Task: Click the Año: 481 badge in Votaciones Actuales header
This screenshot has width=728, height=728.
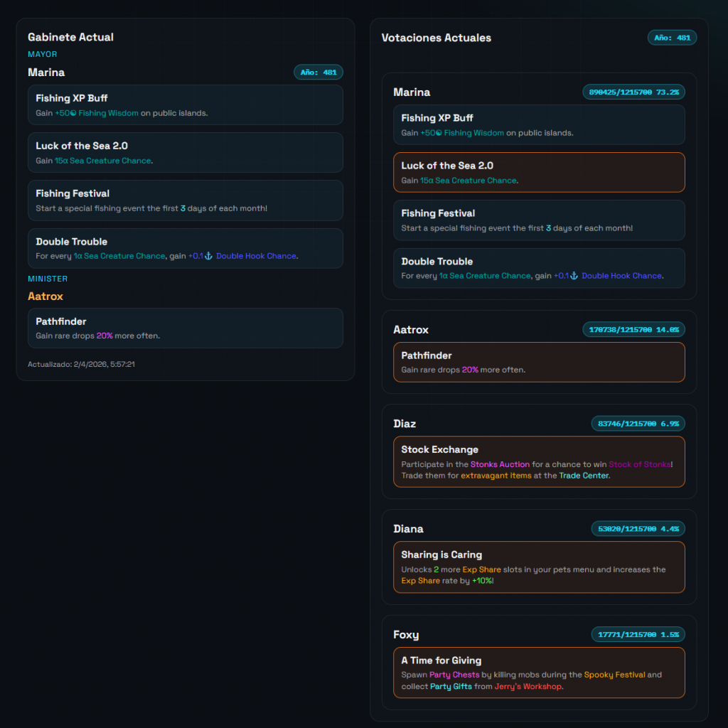Action: coord(672,38)
